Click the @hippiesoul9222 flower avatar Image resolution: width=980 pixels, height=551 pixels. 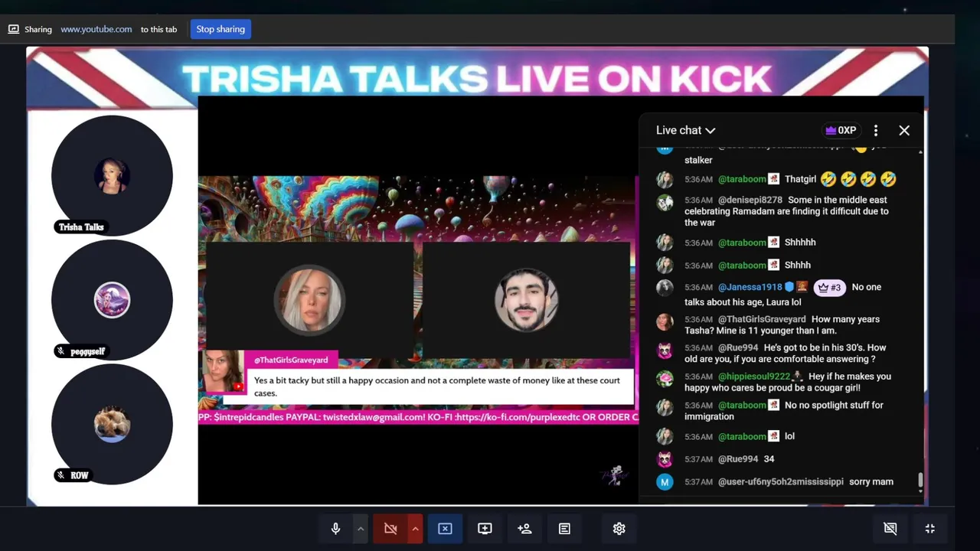coord(665,379)
